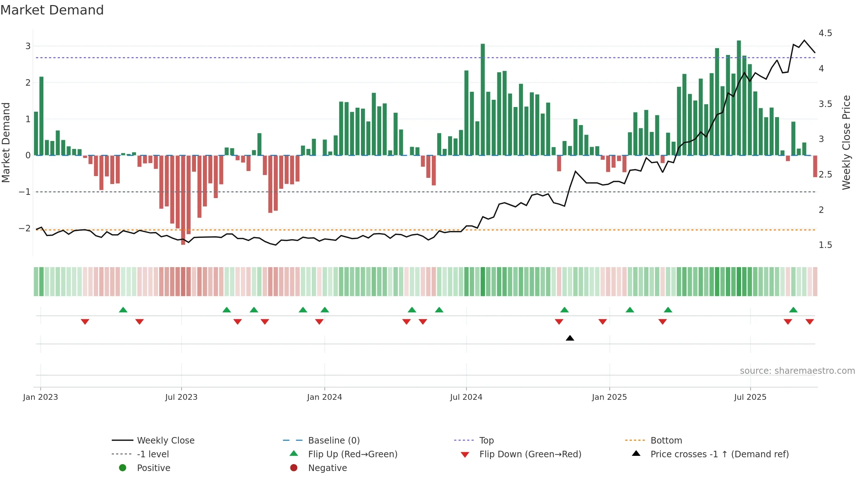
Task: Click the black price-cross marker on the timeline
Action: click(570, 338)
